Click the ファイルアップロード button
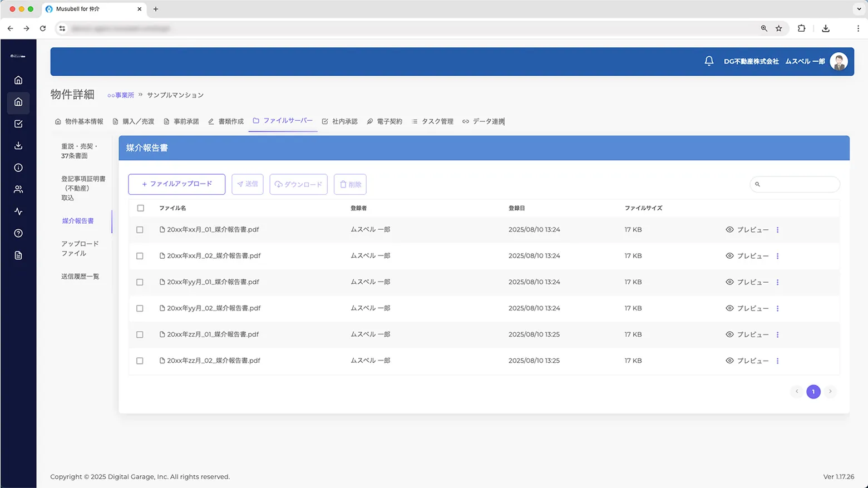 click(x=176, y=184)
